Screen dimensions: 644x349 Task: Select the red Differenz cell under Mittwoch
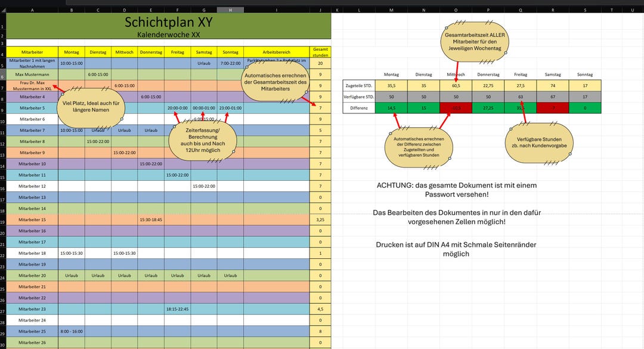(456, 107)
